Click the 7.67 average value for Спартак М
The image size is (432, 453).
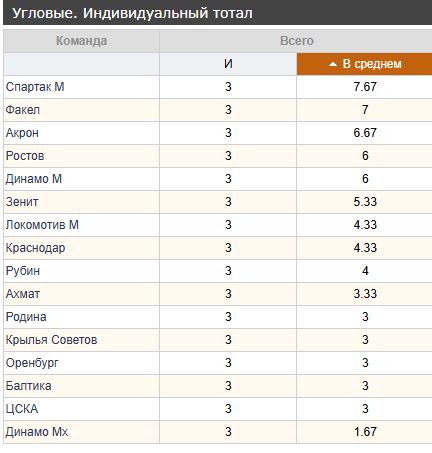coord(365,87)
